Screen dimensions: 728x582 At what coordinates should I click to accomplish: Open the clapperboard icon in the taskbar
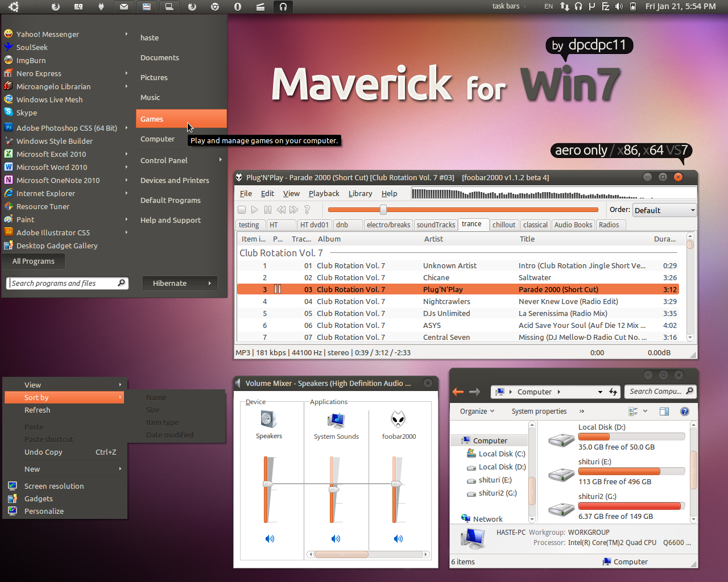260,7
